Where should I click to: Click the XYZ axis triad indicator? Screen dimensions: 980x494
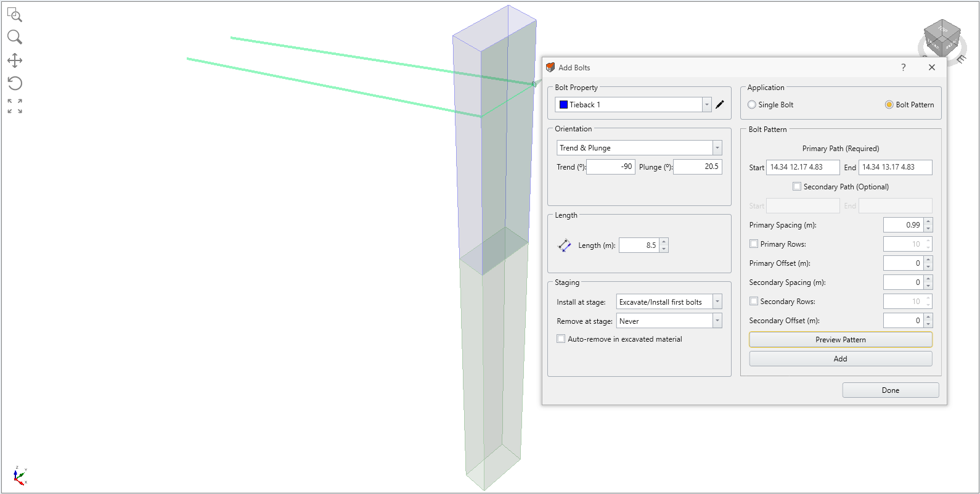[x=19, y=475]
